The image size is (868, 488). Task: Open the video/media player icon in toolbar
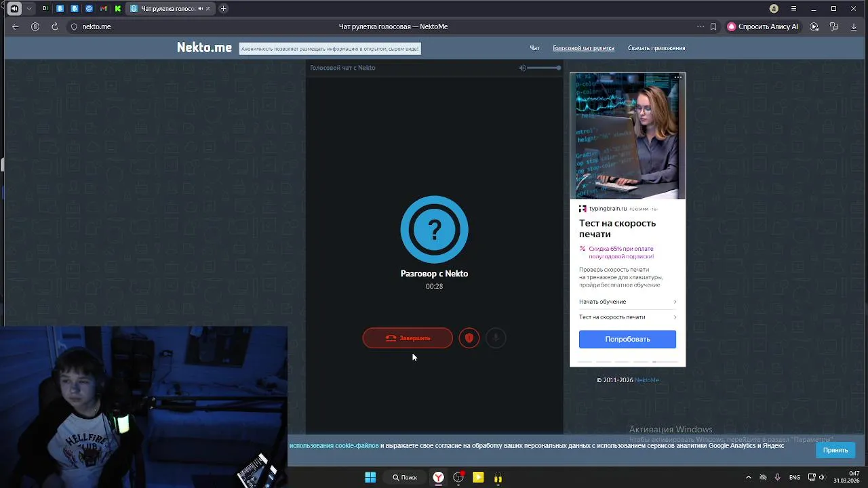click(814, 26)
